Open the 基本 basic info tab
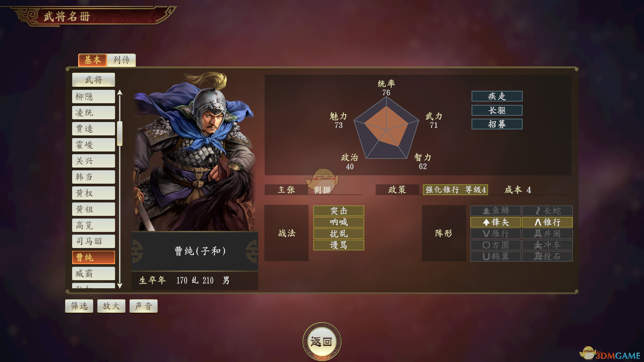This screenshot has height=362, width=644. click(x=93, y=60)
